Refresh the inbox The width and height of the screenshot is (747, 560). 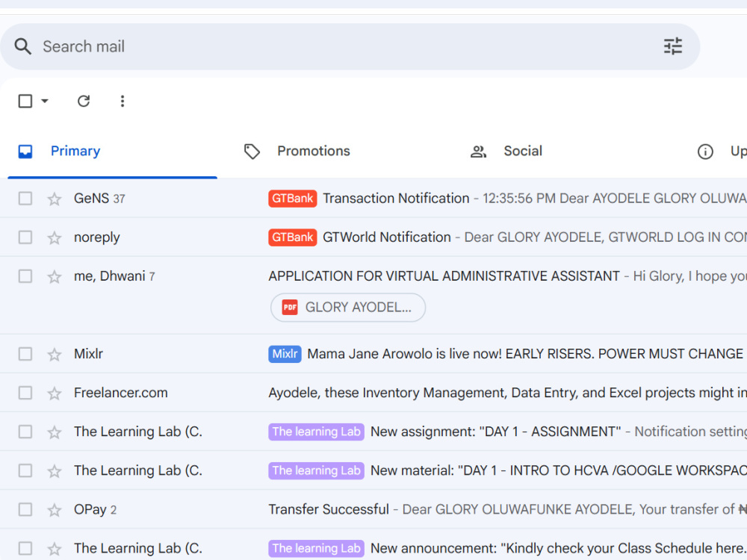(84, 101)
